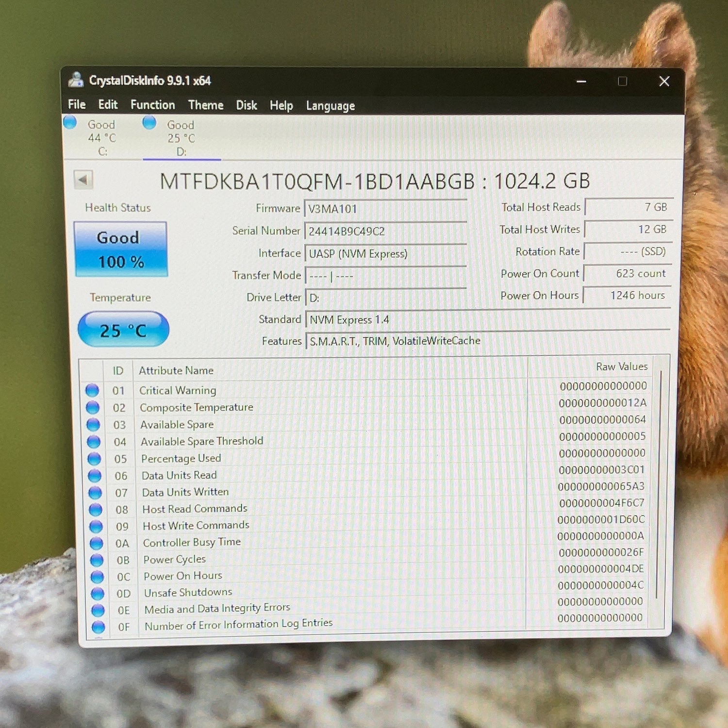The height and width of the screenshot is (728, 728).
Task: Select the Available Spare Threshold attribute name
Action: 202,441
